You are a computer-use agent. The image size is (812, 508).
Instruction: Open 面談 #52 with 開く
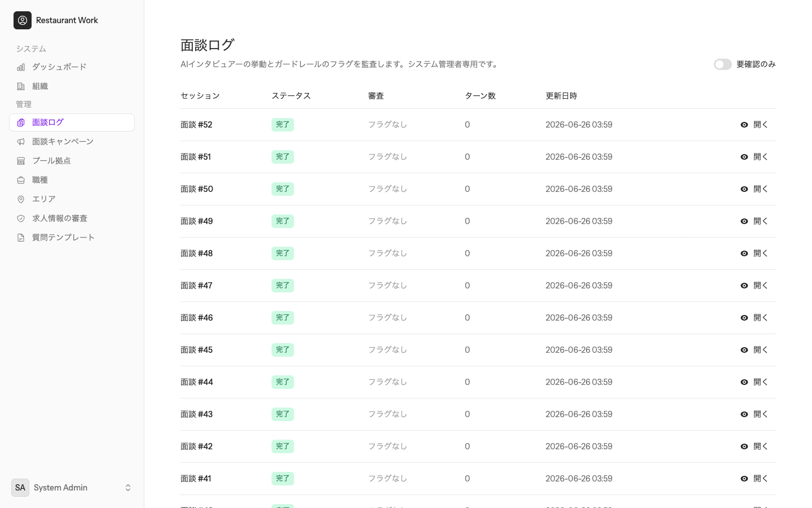[x=754, y=125]
